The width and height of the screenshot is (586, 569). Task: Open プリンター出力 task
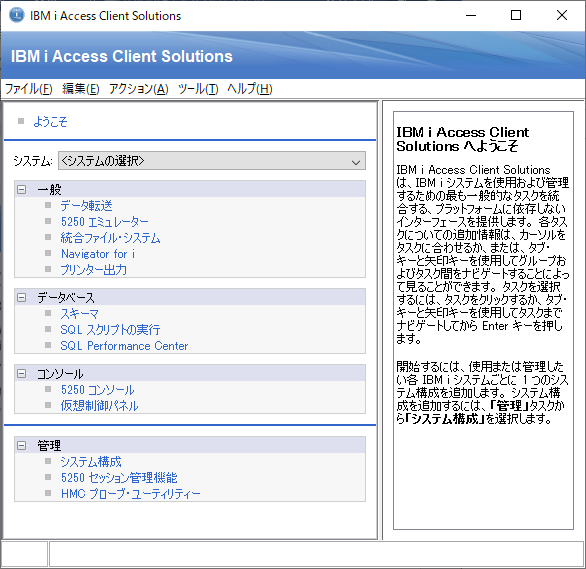(93, 270)
